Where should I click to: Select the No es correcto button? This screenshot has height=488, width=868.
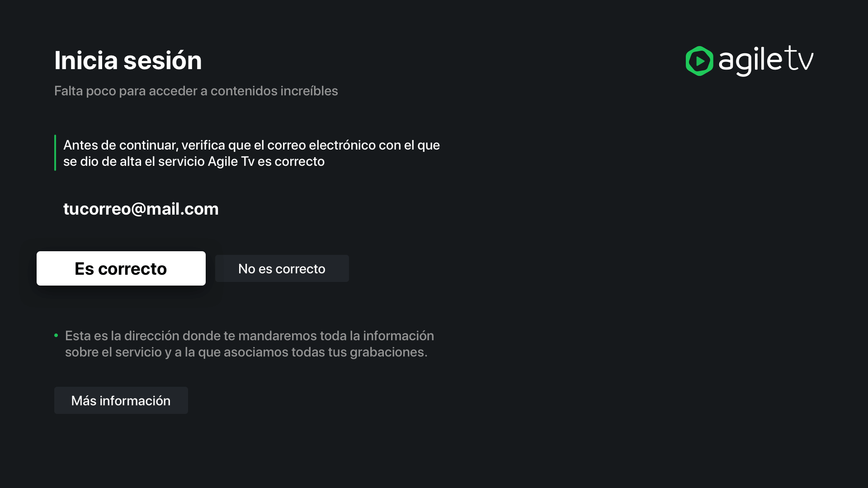[x=282, y=268]
